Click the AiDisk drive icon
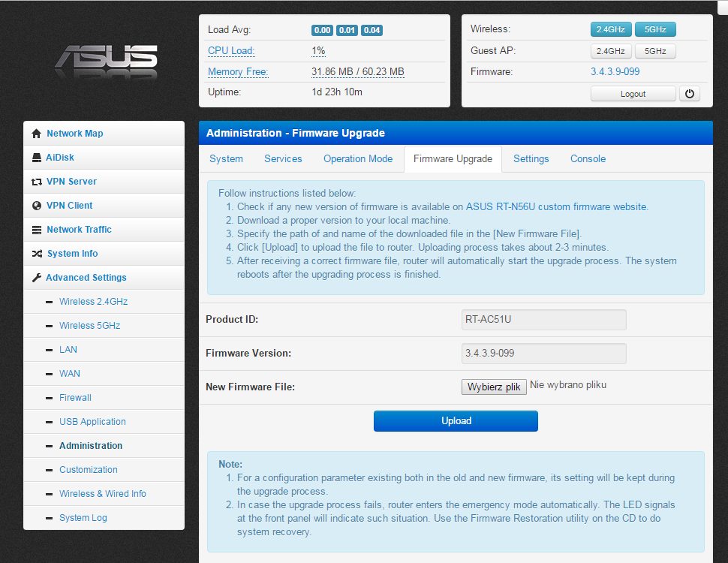This screenshot has width=728, height=563. click(x=37, y=158)
